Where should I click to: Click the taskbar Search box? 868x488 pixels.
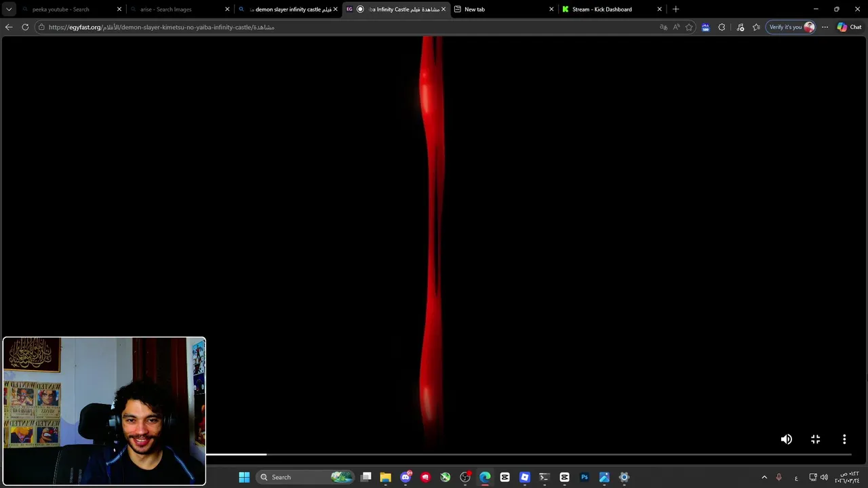coord(307,477)
